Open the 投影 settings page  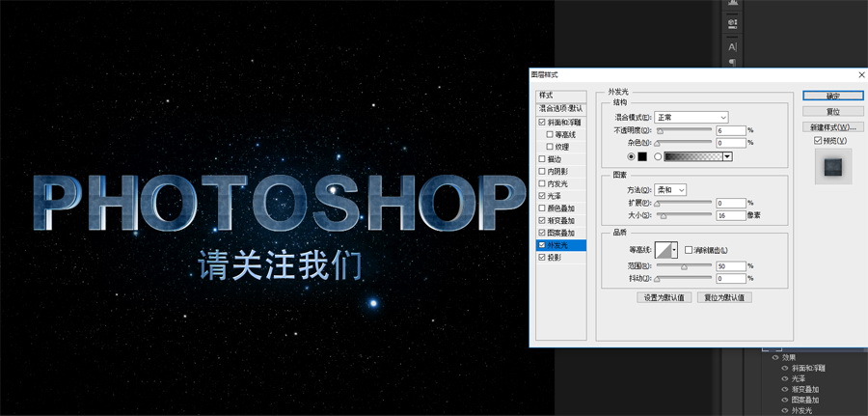[555, 258]
